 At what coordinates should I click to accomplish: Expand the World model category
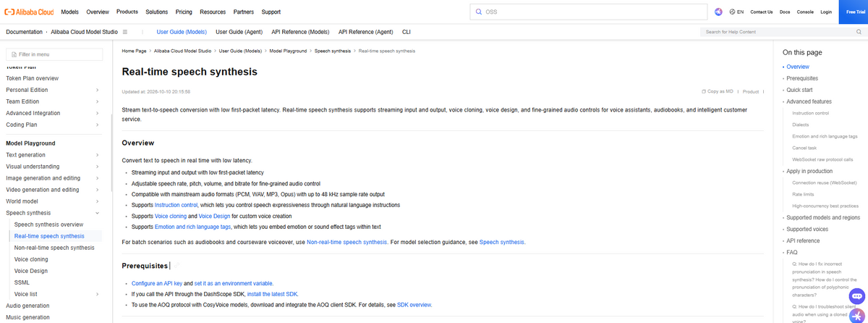tap(97, 201)
